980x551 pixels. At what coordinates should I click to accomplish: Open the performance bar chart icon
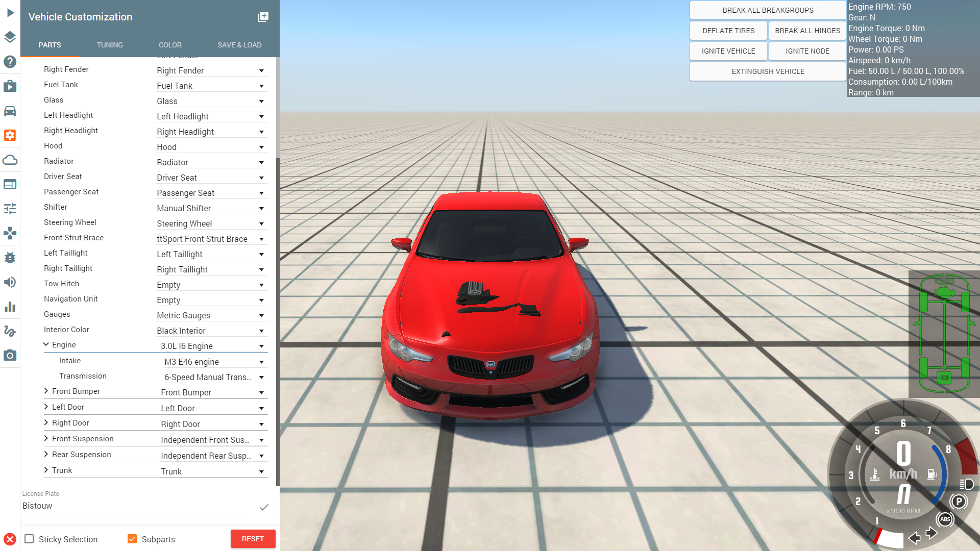pos(10,307)
